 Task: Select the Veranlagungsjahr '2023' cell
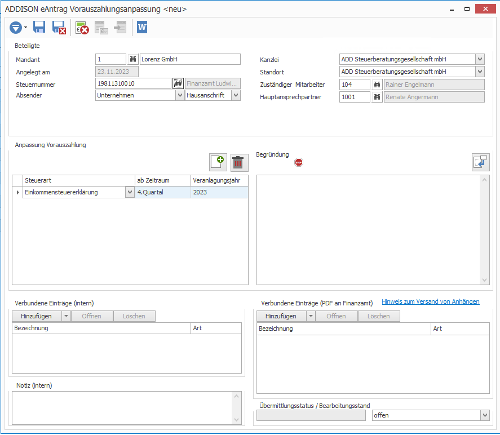pos(219,192)
